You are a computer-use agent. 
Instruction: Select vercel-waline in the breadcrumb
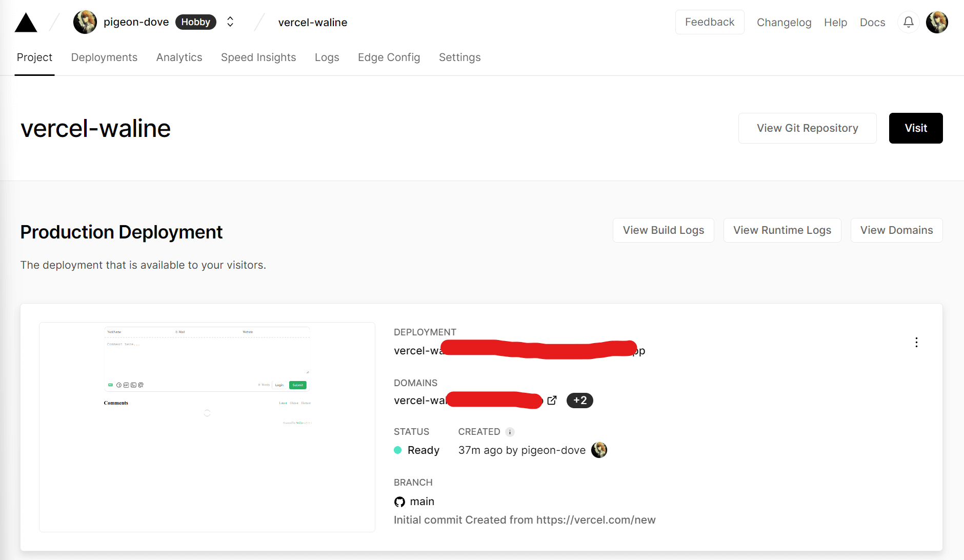pos(313,23)
